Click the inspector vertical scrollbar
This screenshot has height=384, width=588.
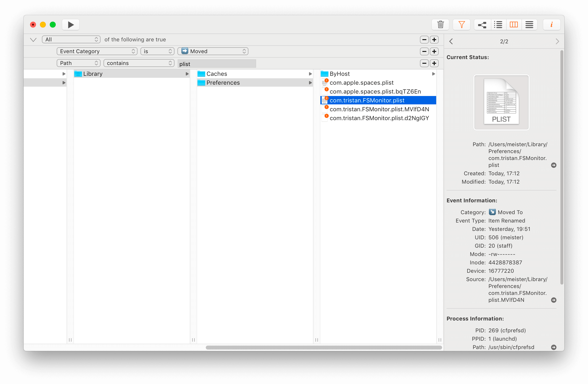pos(562,167)
